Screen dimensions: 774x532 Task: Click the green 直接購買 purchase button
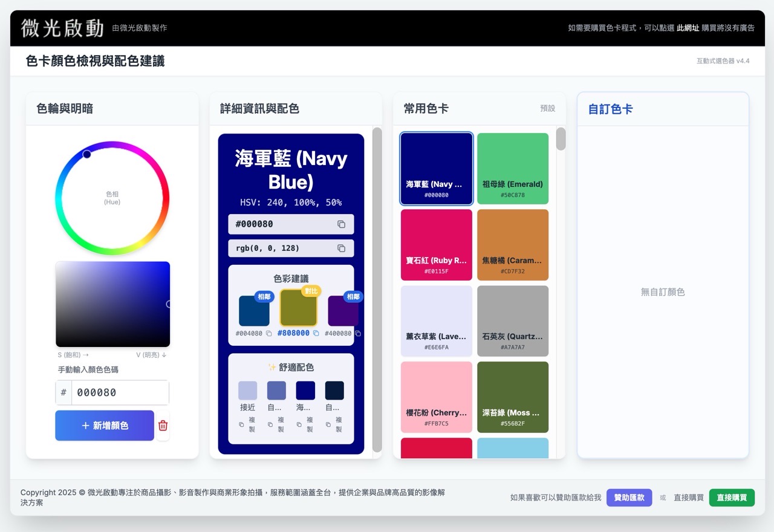click(732, 498)
